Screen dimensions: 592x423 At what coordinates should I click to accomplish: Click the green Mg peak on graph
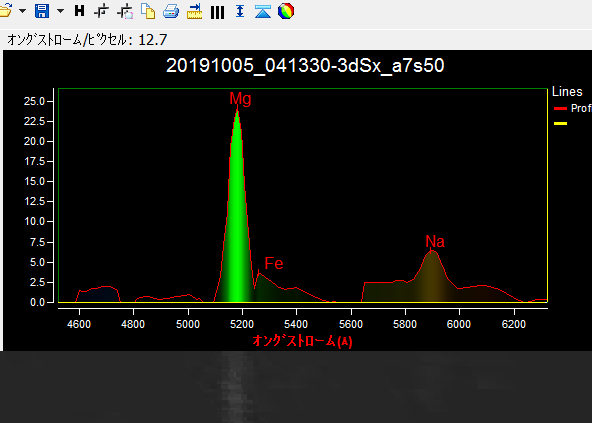tap(237, 212)
